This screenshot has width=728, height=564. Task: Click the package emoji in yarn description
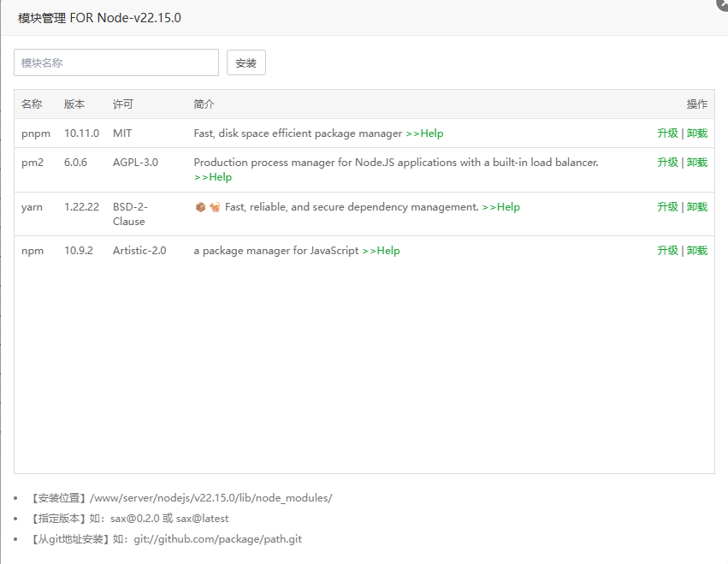[200, 207]
